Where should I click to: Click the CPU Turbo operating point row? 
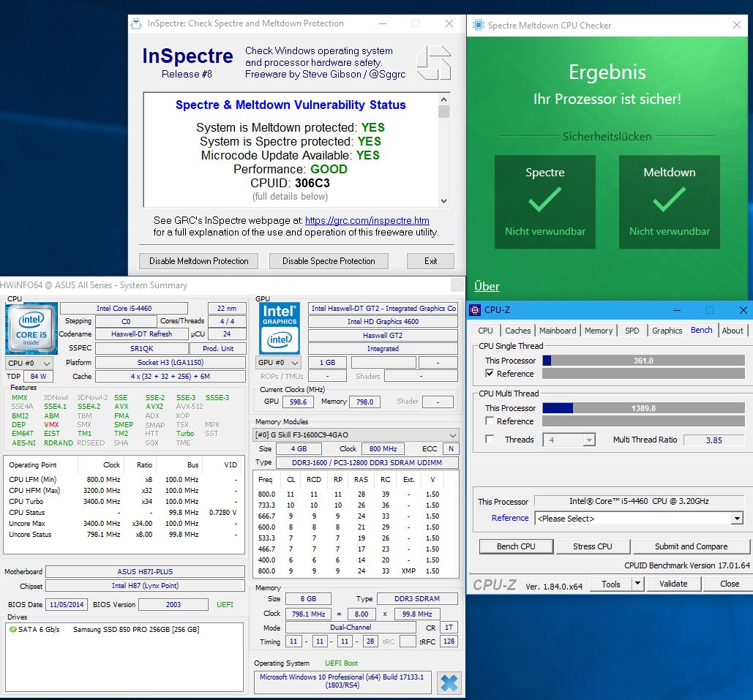click(124, 501)
